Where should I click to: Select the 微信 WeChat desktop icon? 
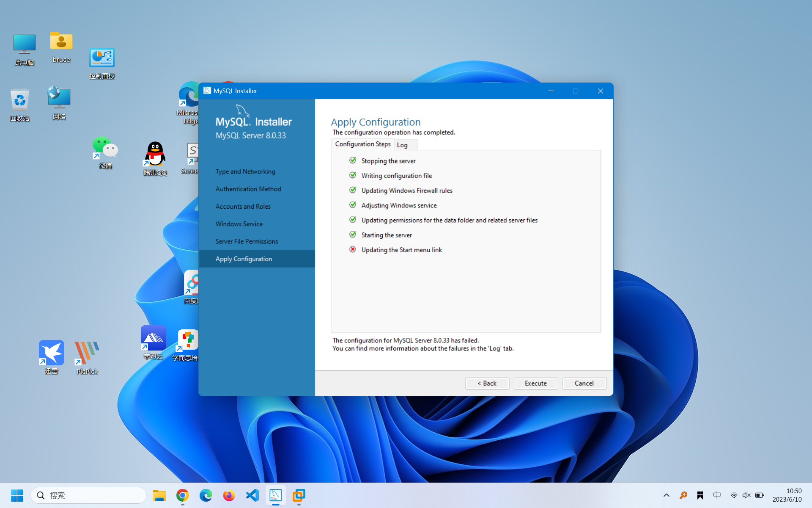(x=105, y=153)
